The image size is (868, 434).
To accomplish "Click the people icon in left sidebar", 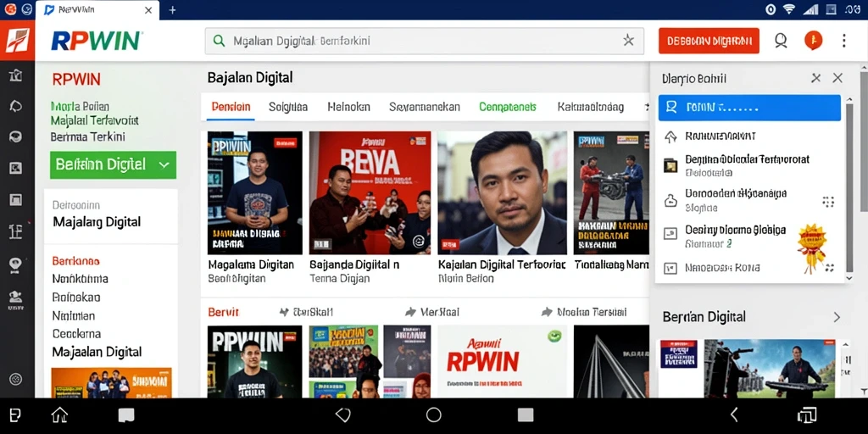I will [16, 299].
